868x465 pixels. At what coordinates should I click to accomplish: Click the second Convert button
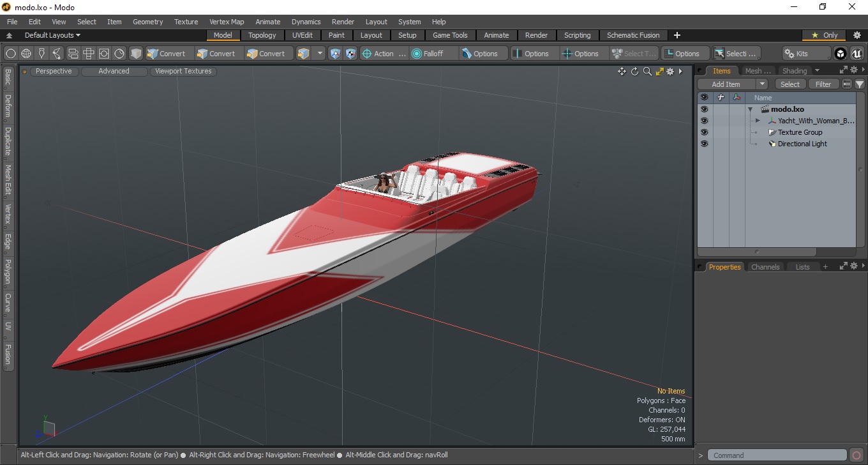219,54
